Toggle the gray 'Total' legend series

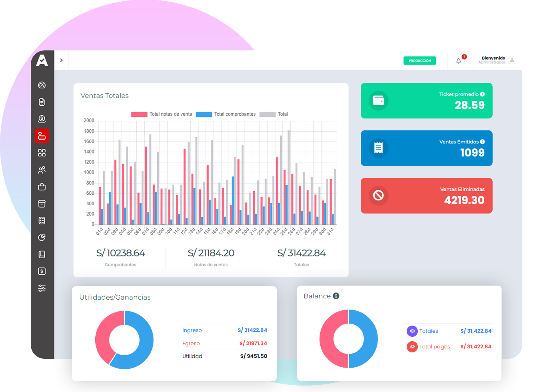pyautogui.click(x=274, y=114)
